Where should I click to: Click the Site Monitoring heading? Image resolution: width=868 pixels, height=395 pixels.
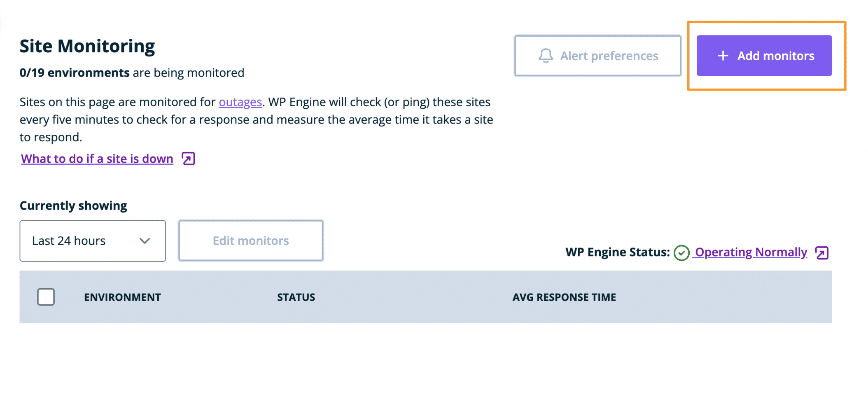coord(87,46)
